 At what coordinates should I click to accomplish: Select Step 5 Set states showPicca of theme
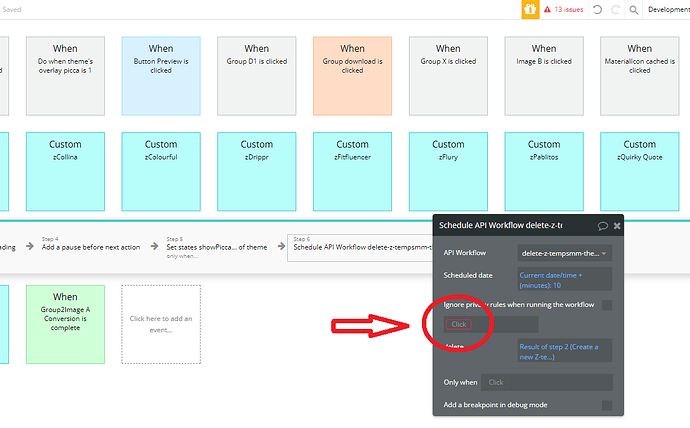[x=217, y=247]
